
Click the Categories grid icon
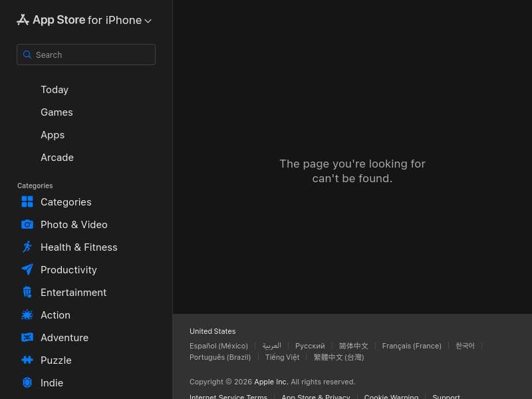coord(27,201)
